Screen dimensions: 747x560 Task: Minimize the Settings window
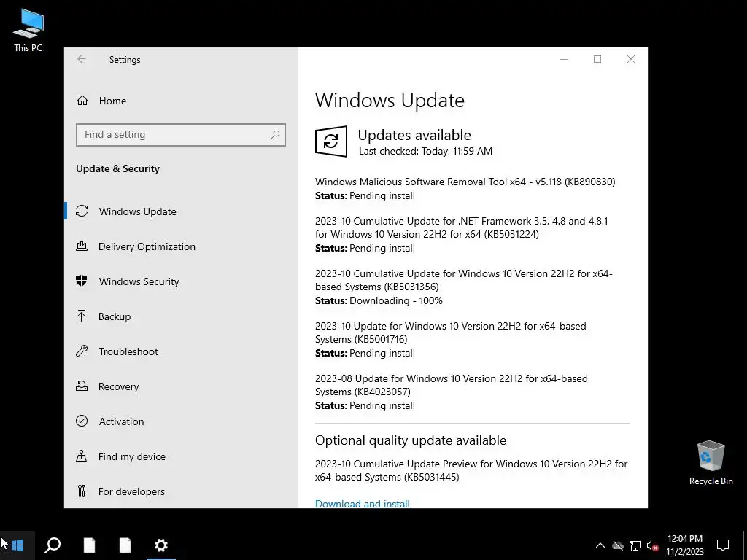(x=564, y=59)
